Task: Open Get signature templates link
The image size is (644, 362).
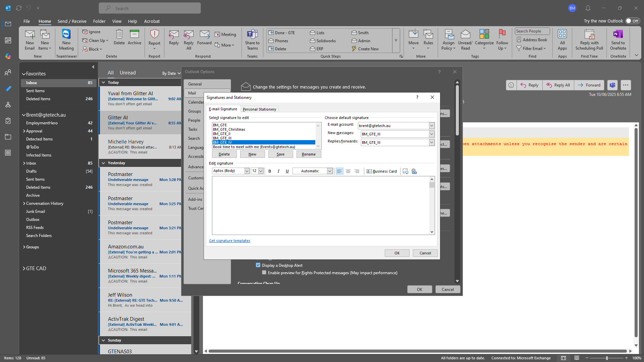Action: (229, 241)
